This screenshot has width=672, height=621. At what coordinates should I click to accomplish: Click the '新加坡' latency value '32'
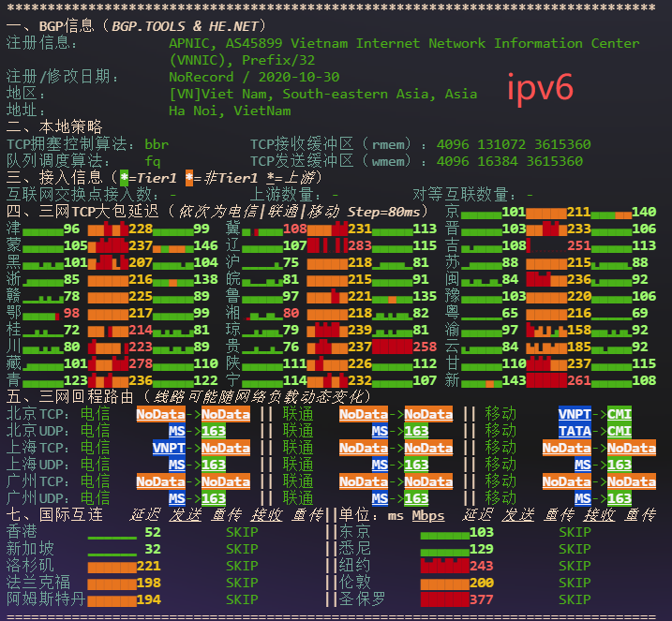tap(153, 549)
